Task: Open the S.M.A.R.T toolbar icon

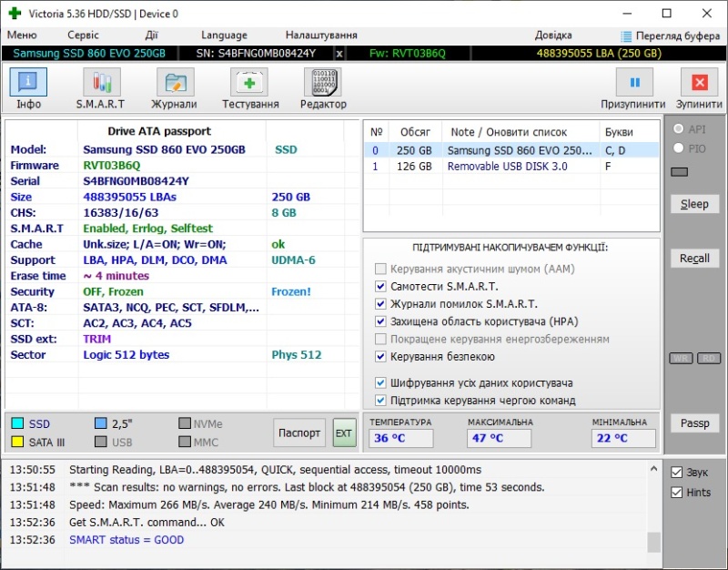Action: [x=102, y=82]
